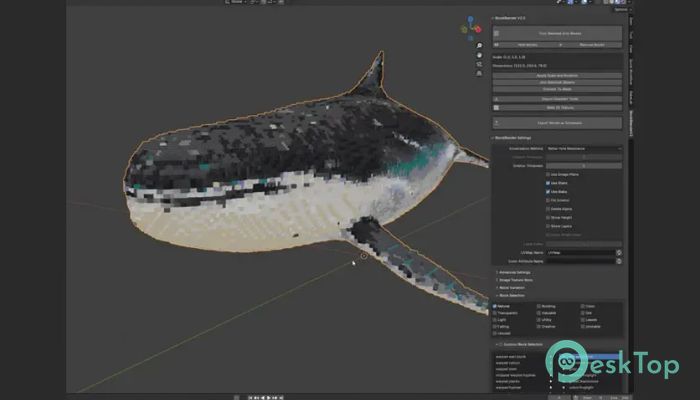This screenshot has width=700, height=400.
Task: Click the Remove Blocks button
Action: 590,45
